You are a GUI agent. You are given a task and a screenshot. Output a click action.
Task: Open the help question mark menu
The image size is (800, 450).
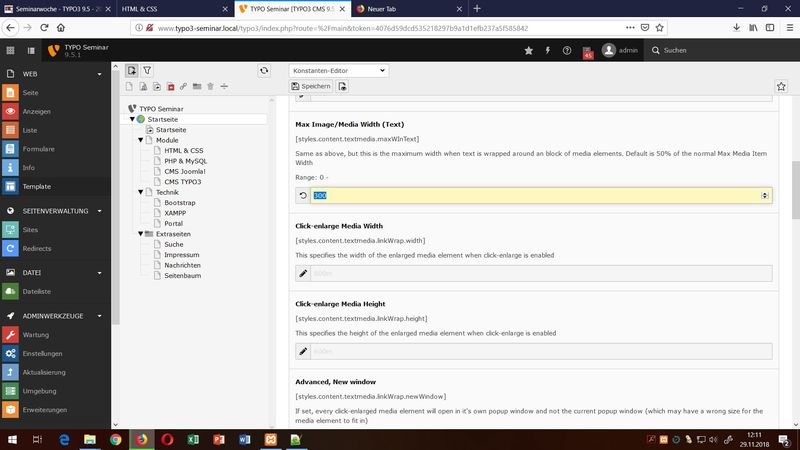coord(567,50)
